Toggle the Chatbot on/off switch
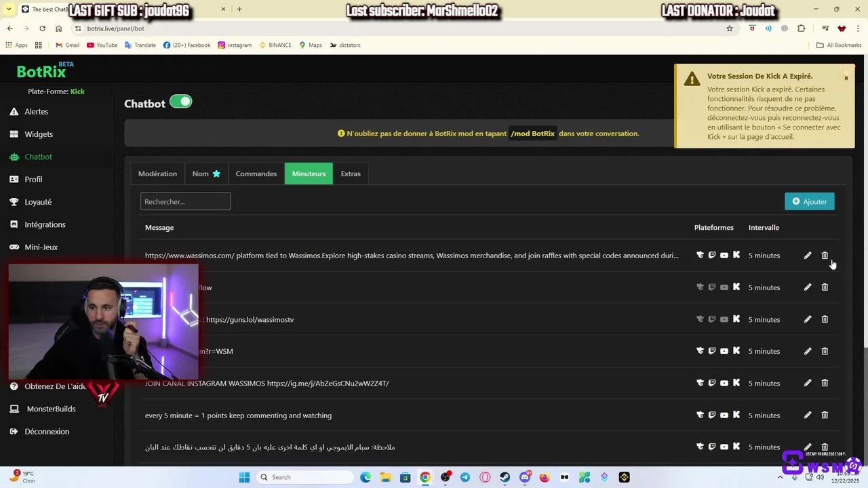The image size is (868, 488). [x=180, y=102]
